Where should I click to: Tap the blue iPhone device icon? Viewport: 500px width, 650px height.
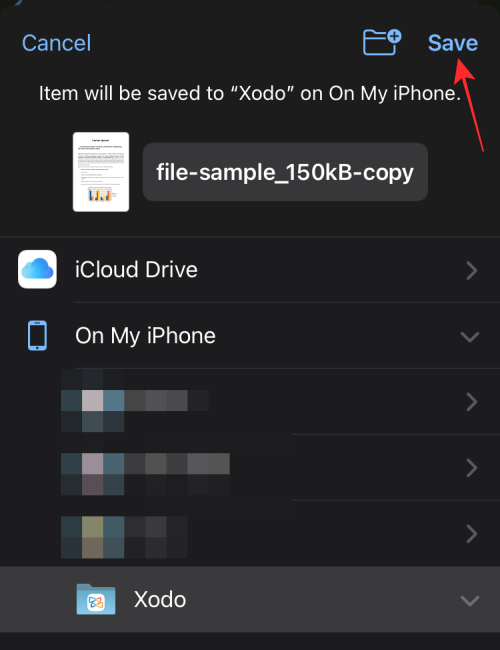click(37, 335)
